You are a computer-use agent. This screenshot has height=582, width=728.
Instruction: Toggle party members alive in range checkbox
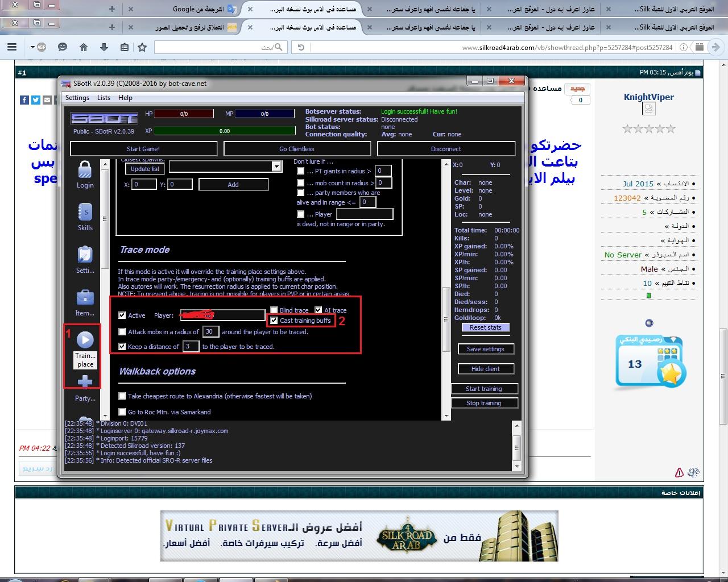click(x=301, y=193)
